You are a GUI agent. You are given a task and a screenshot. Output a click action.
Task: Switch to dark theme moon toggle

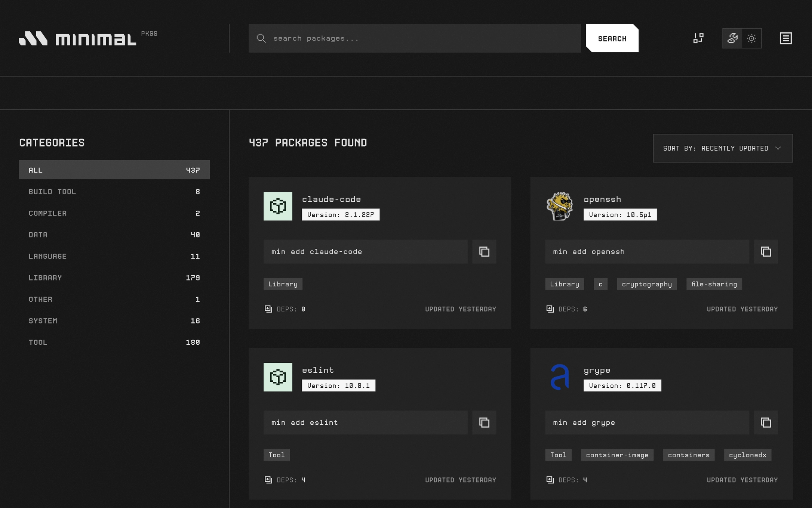coord(732,38)
